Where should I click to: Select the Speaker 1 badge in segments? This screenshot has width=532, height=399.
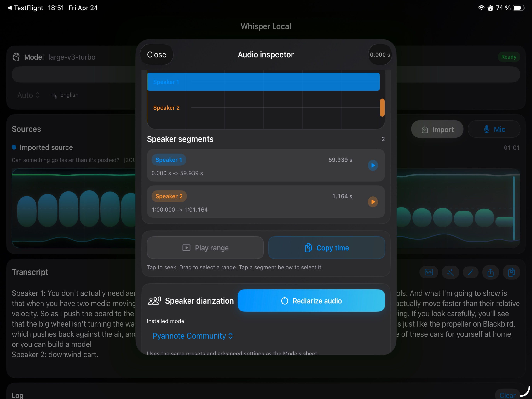[x=169, y=160]
